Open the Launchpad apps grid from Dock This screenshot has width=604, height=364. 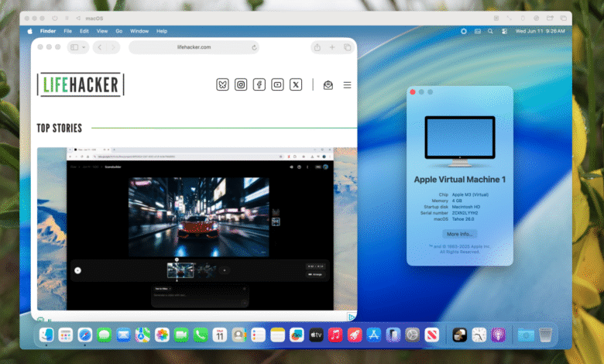click(66, 335)
